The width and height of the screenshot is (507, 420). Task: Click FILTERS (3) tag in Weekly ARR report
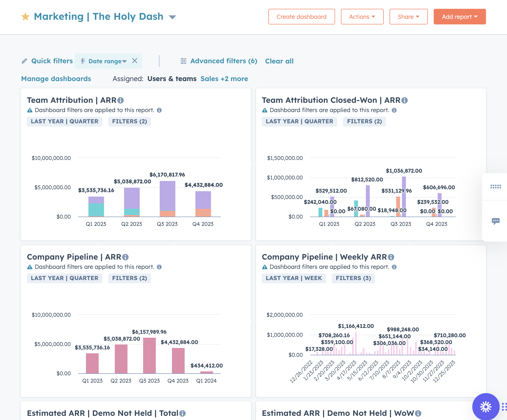coord(353,278)
